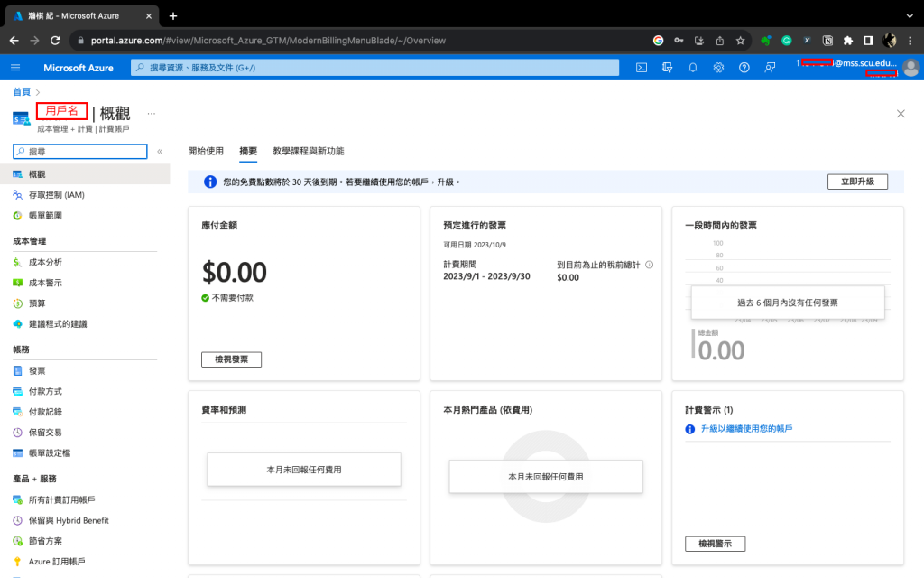
Task: Open the 升級以繼續使用您的帳戶 link
Action: (746, 429)
